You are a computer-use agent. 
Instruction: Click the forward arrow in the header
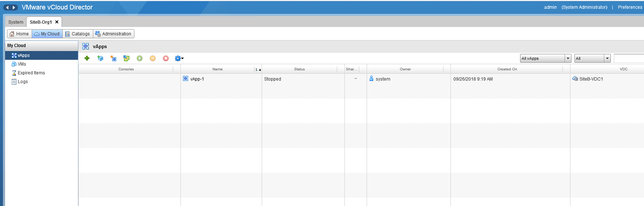pos(14,7)
